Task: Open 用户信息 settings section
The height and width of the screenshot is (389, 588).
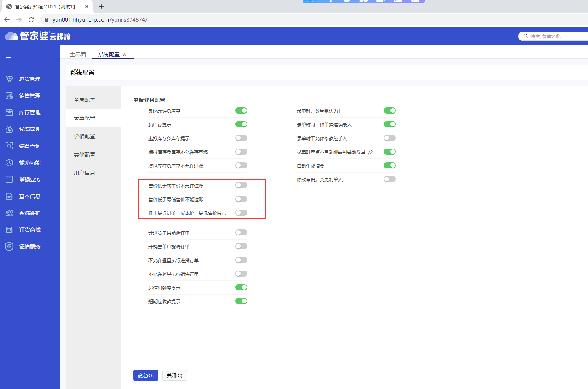Action: tap(94, 173)
